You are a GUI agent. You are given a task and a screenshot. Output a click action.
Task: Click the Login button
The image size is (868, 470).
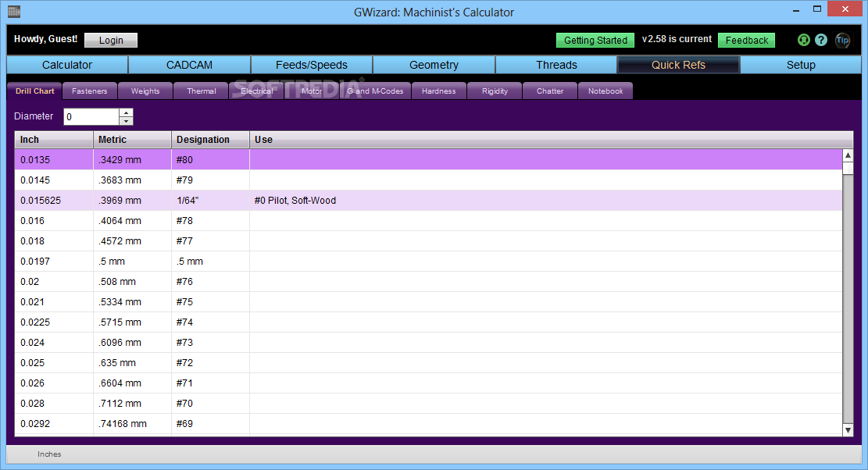click(111, 41)
